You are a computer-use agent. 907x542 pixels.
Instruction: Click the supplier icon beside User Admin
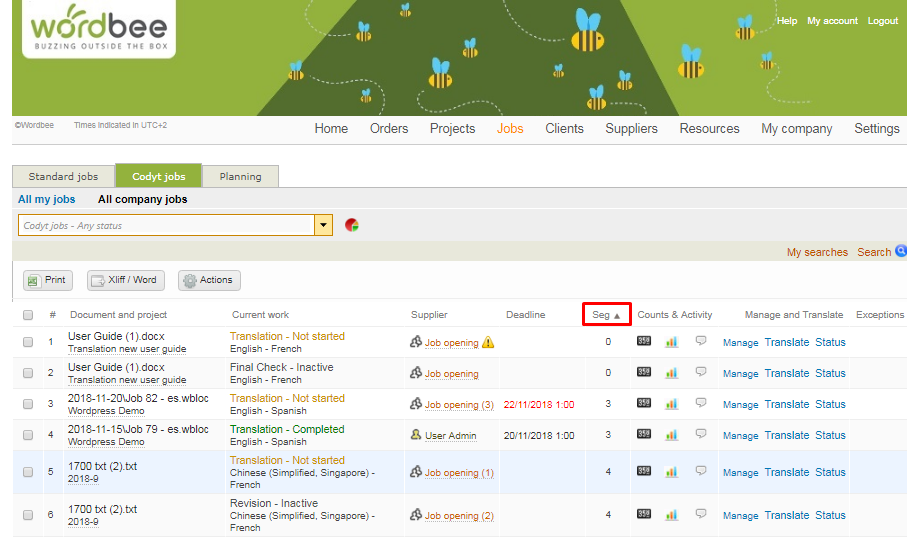click(416, 435)
